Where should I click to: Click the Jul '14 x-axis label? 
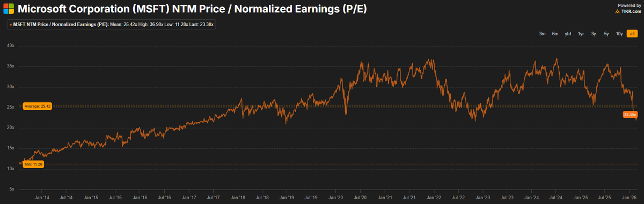(66, 198)
